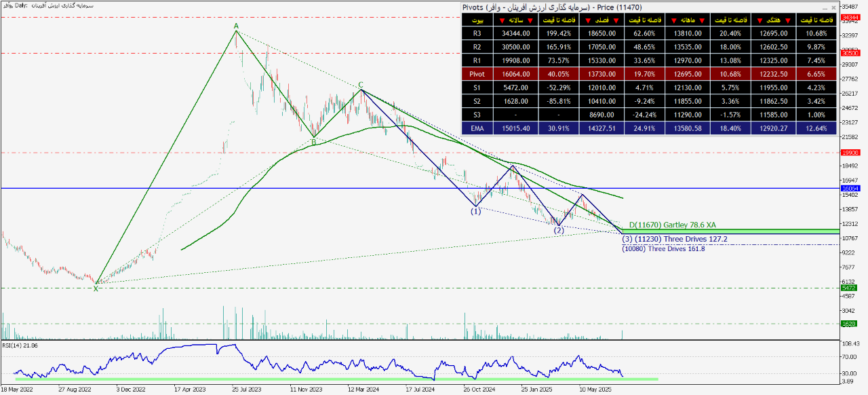This screenshot has width=868, height=395.
Task: Click the green 5472 price axis tag
Action: click(x=849, y=288)
